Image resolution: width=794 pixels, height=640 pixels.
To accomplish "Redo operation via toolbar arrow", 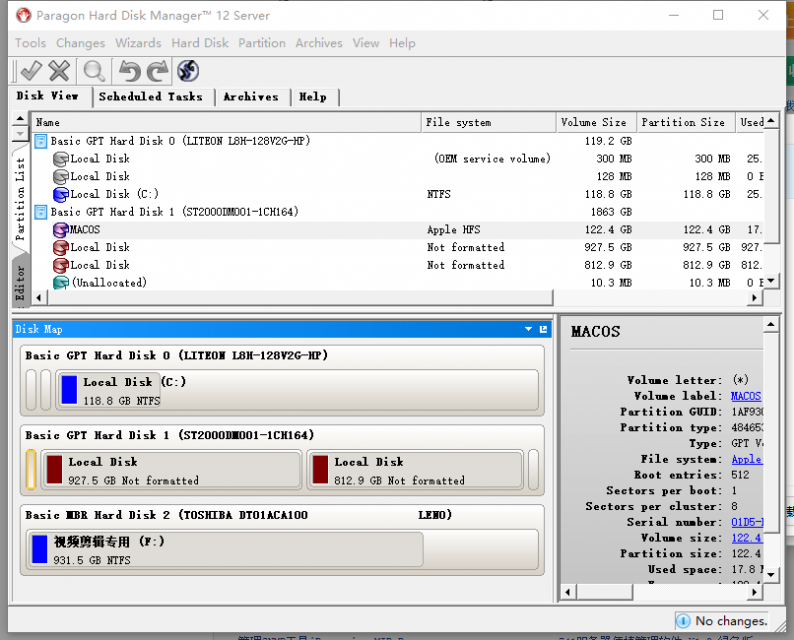I will coord(157,70).
